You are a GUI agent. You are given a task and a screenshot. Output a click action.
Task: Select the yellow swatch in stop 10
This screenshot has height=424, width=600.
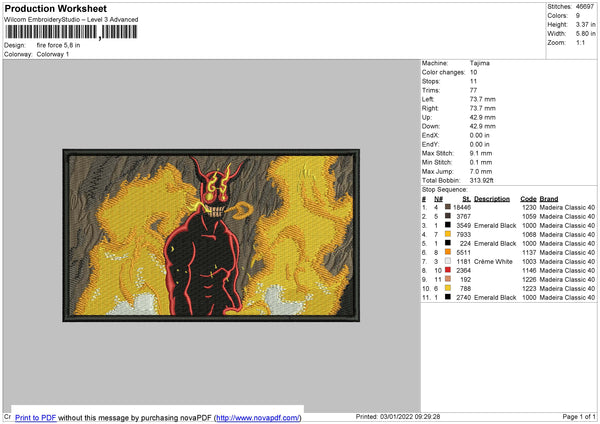[x=447, y=288]
